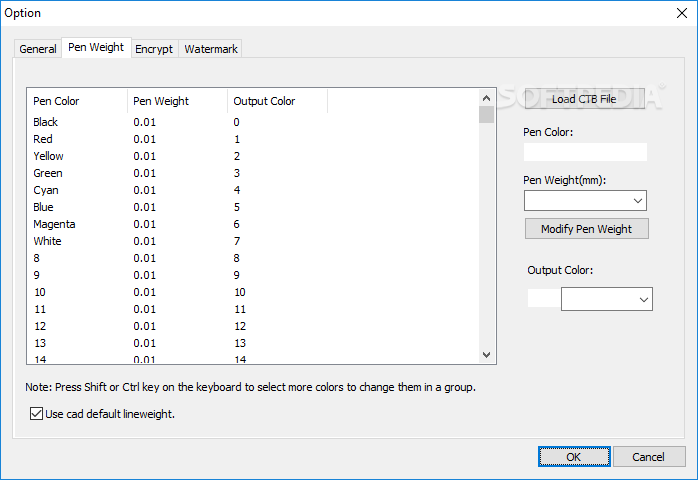The height and width of the screenshot is (480, 698).
Task: Click the Pen Color display field
Action: click(585, 152)
